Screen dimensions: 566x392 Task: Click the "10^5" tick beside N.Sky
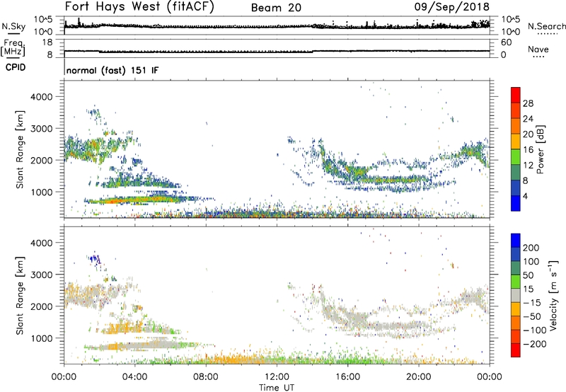(x=43, y=19)
